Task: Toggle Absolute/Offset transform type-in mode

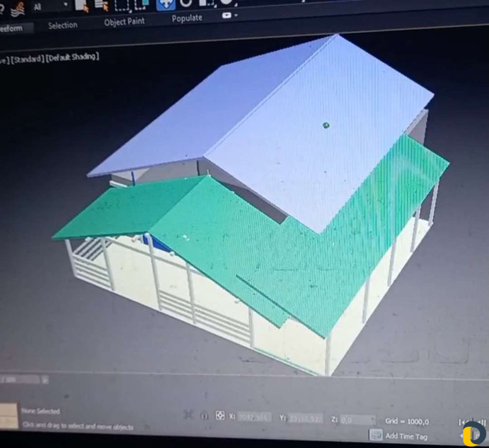Action: (x=220, y=415)
